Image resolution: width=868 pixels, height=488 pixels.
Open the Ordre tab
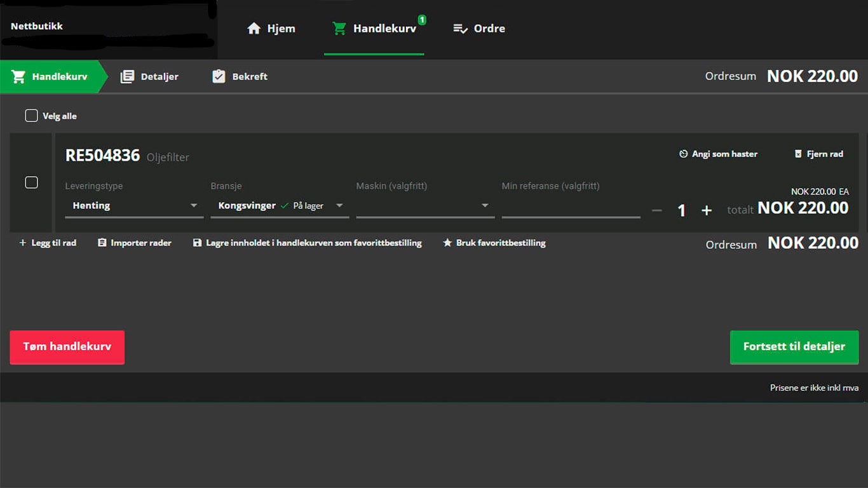pyautogui.click(x=479, y=29)
